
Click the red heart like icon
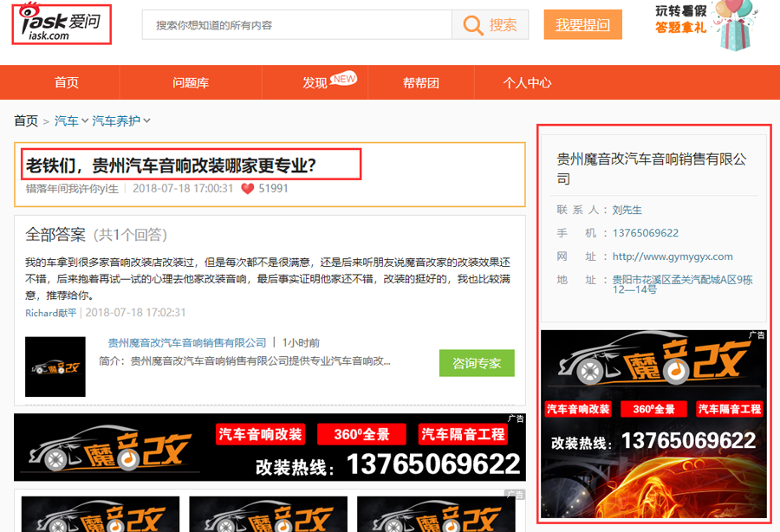pos(247,189)
